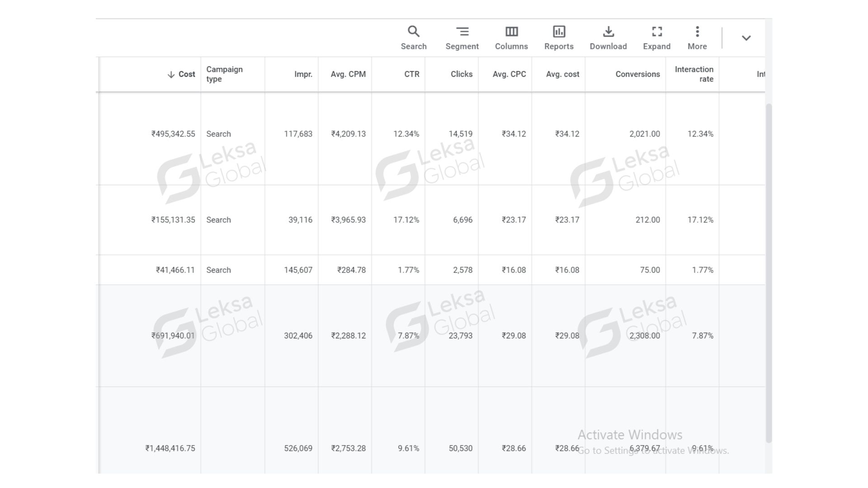The width and height of the screenshot is (868, 488).
Task: Open the Reports chart icon
Action: 559,32
